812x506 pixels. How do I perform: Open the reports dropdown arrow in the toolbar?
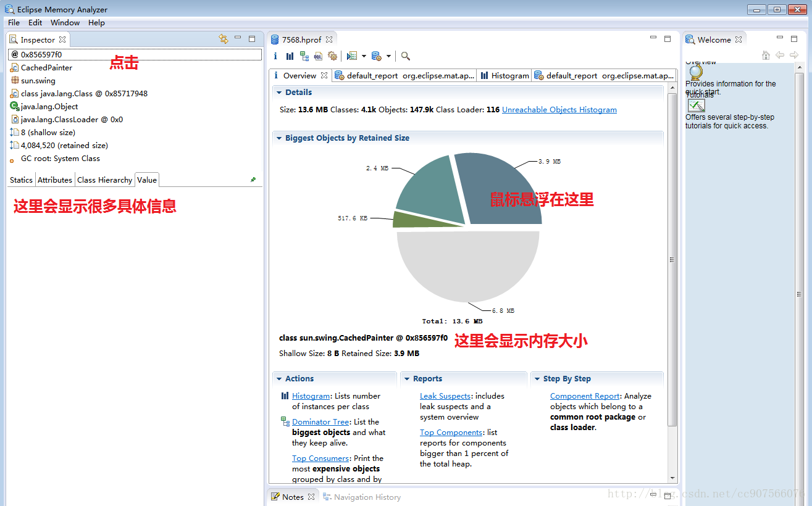coord(364,56)
